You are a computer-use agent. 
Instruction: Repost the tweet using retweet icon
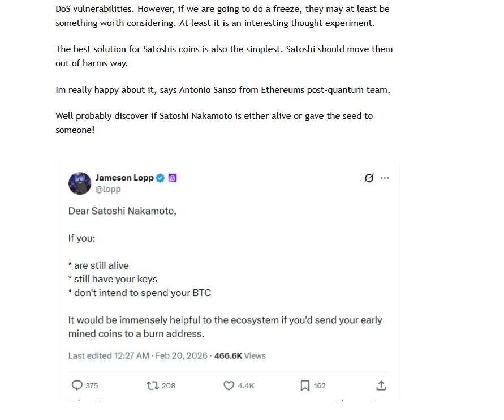point(152,385)
